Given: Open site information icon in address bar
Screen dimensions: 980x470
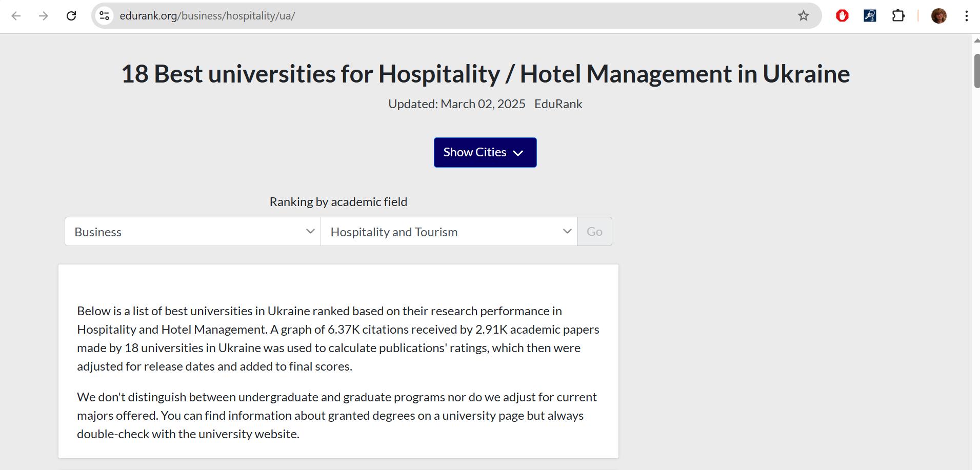Looking at the screenshot, I should point(105,16).
